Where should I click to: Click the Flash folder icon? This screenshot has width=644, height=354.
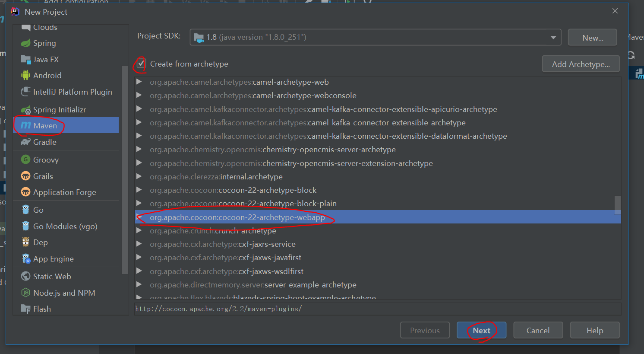(26, 309)
